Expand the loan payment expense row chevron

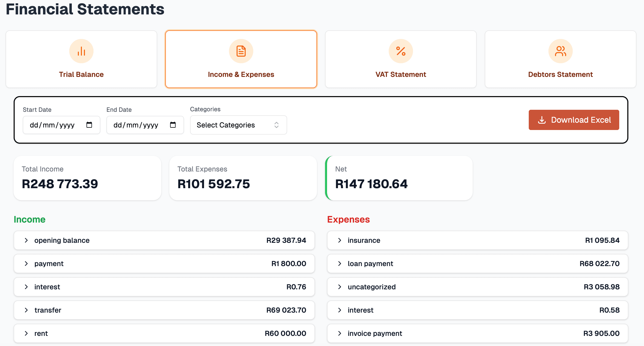[339, 264]
